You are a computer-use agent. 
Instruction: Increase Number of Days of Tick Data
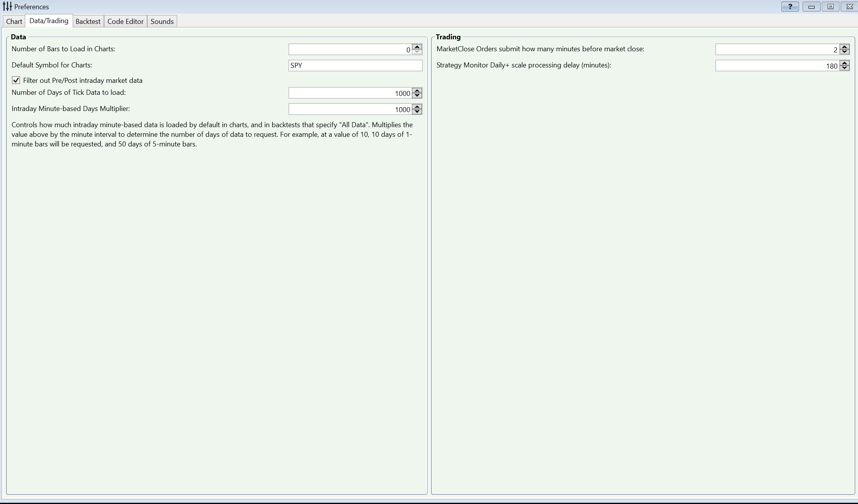(417, 91)
